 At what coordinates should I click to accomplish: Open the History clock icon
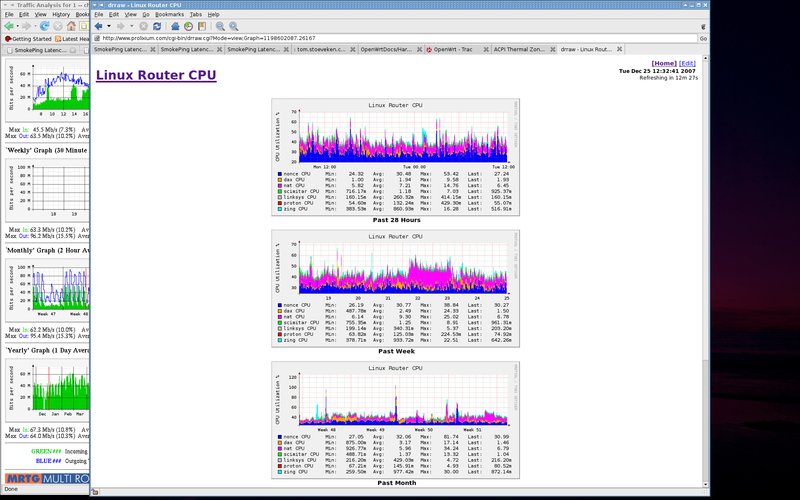pos(188,26)
